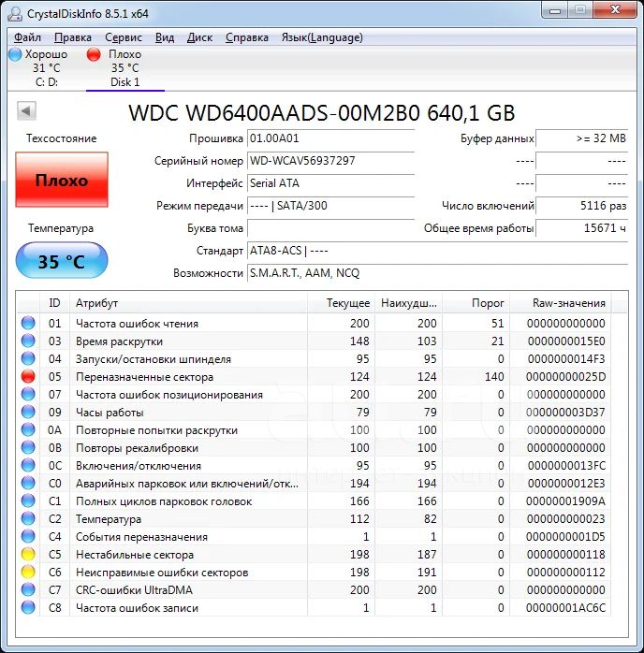This screenshot has height=653, width=644.
Task: Click the Режим передачи field SATA/300
Action: coord(330,206)
